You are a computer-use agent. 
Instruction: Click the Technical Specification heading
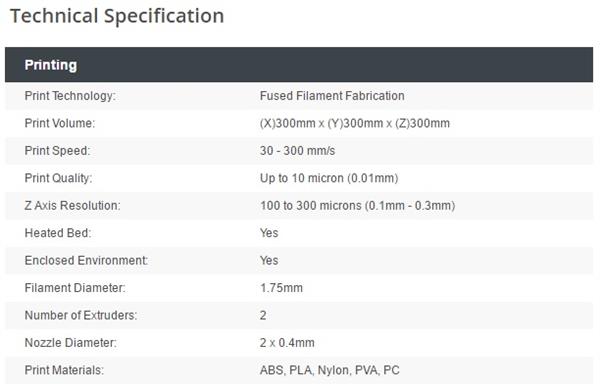117,16
